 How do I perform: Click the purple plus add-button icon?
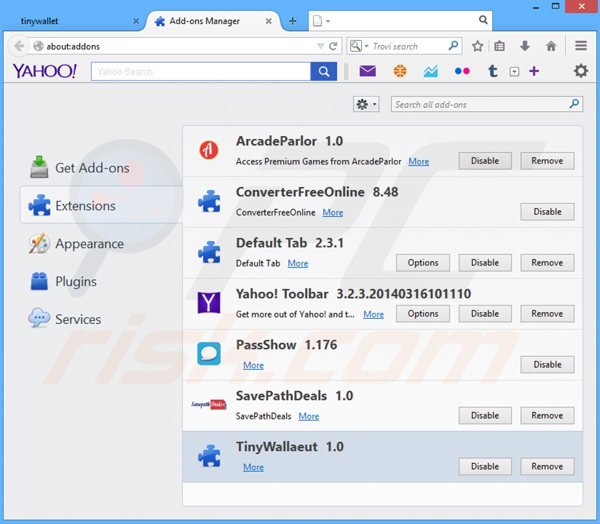(x=534, y=71)
